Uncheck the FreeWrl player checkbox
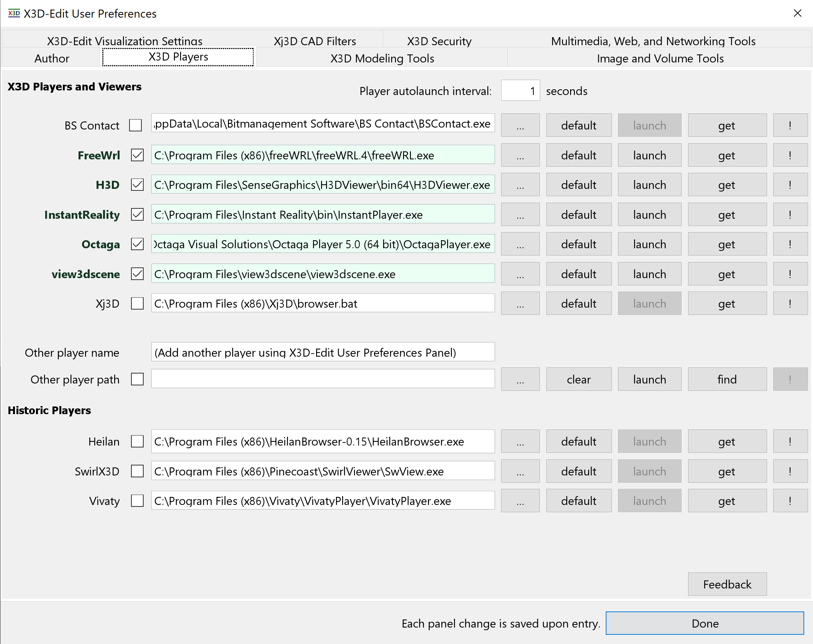The width and height of the screenshot is (813, 644). [x=137, y=155]
